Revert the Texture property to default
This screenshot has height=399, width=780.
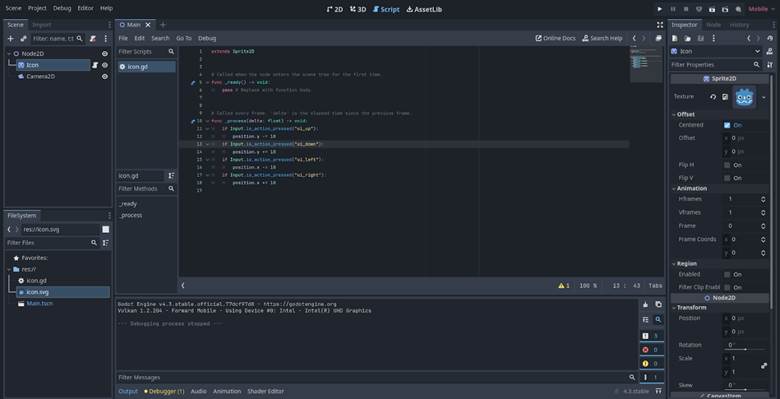point(712,97)
